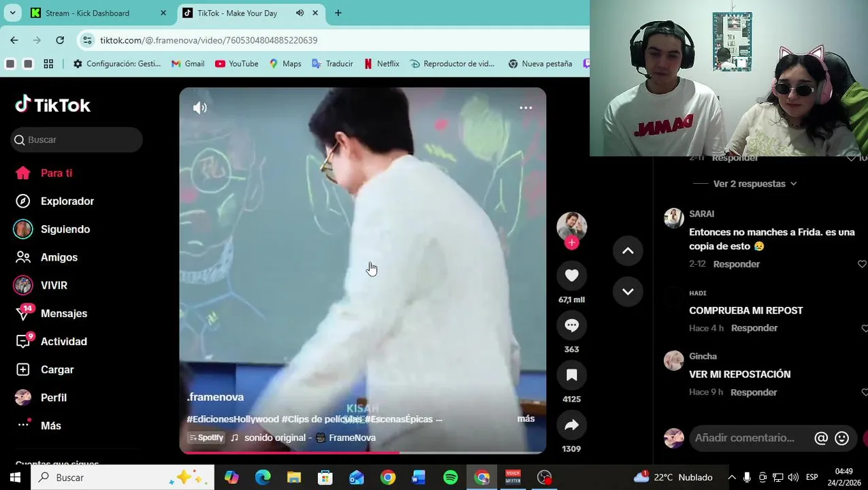Screen dimensions: 868x490
Task: Open File Explorer from the taskbar
Action: point(293,478)
